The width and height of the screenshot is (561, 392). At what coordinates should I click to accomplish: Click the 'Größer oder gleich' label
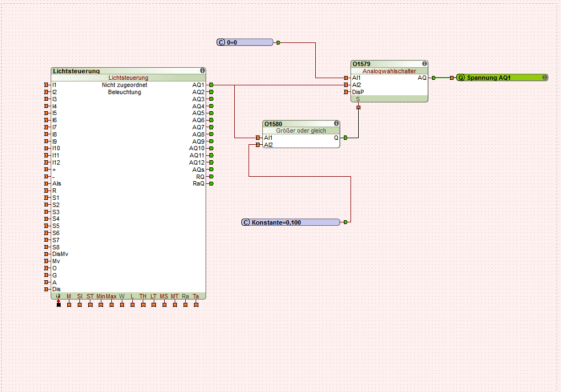pyautogui.click(x=301, y=131)
